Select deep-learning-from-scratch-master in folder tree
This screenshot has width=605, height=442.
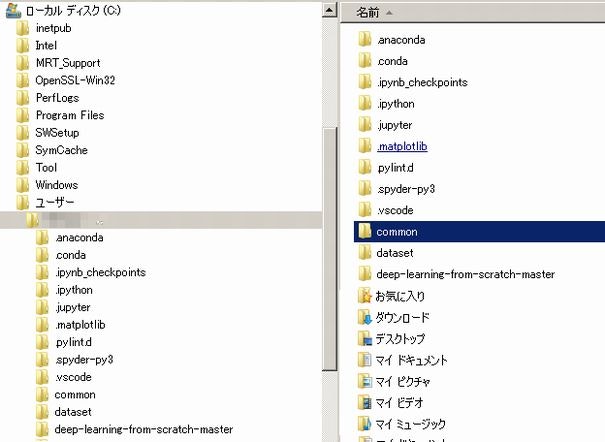pyautogui.click(x=144, y=429)
